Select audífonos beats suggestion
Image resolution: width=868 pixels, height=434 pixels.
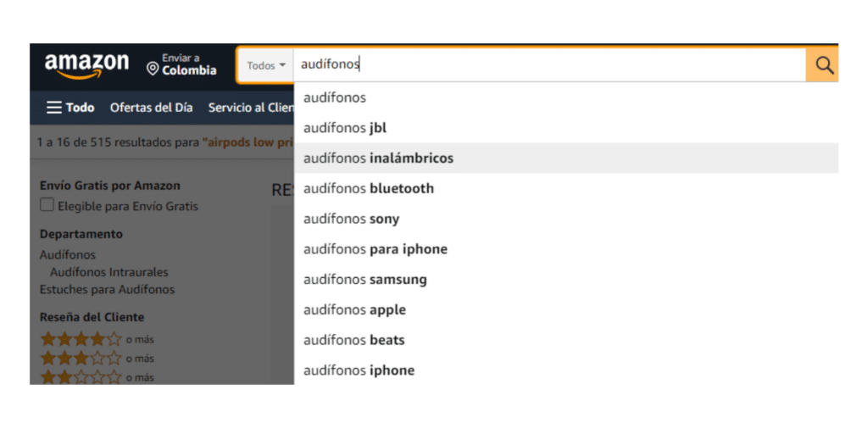pyautogui.click(x=566, y=340)
